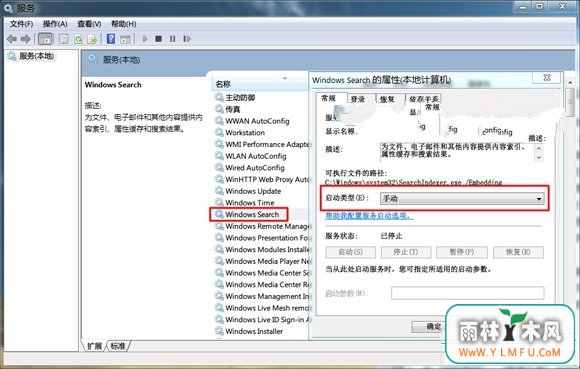Click the 暂停(P) button
This screenshot has height=369, width=580.
(462, 252)
